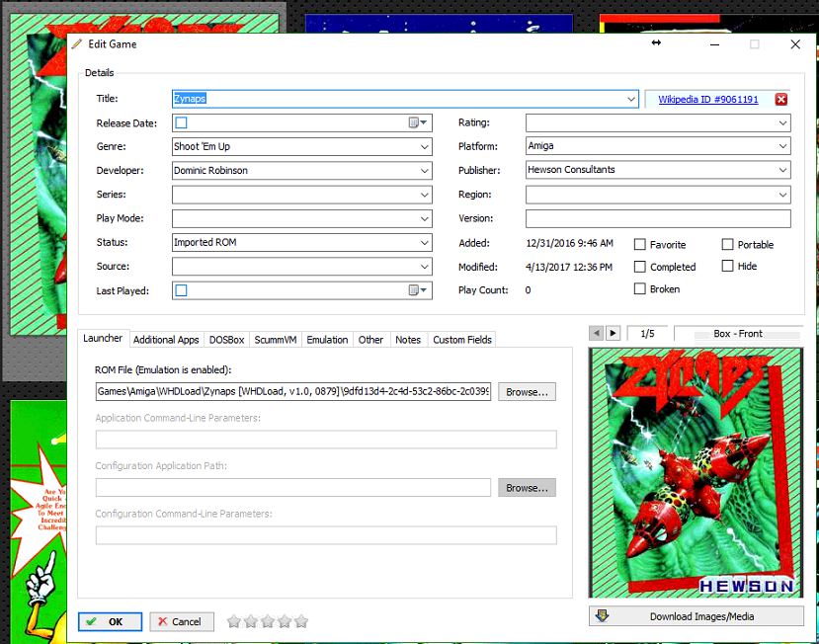The height and width of the screenshot is (644, 819).
Task: Close the Edit Game dialog
Action: coord(795,44)
